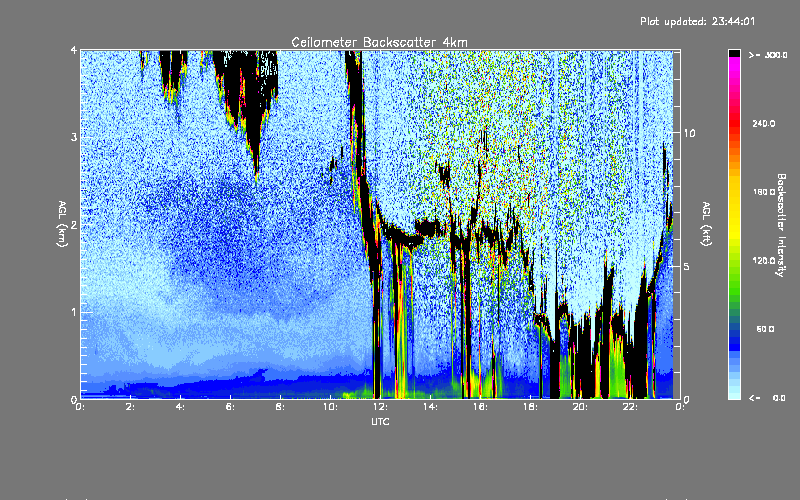800x500 pixels.
Task: Click the "Backscatter Intensity" colorbar label
Action: pos(781,225)
